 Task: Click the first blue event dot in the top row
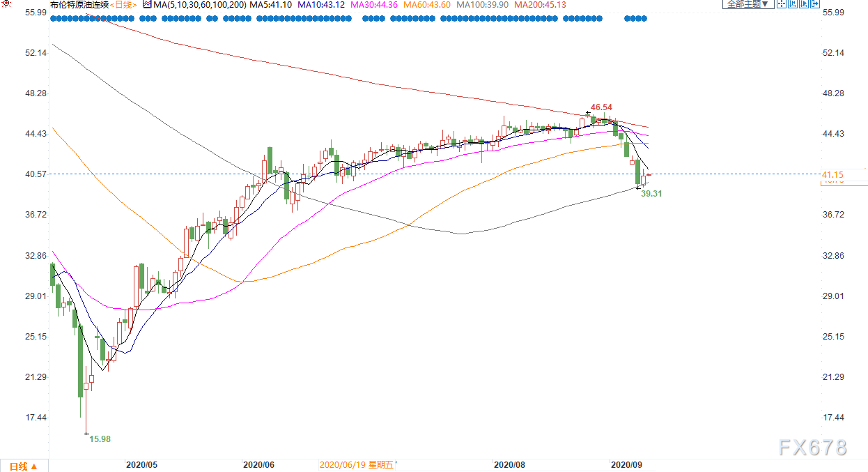[54, 18]
